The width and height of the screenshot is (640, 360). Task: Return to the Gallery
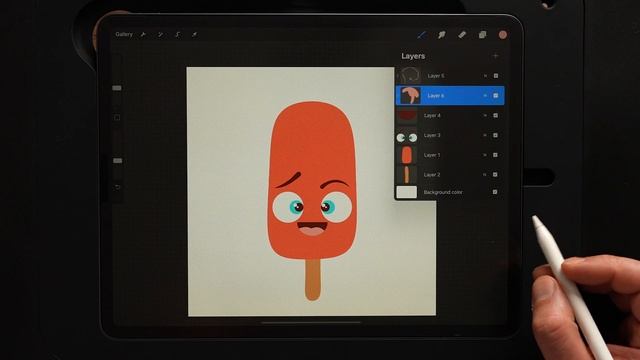(x=124, y=34)
